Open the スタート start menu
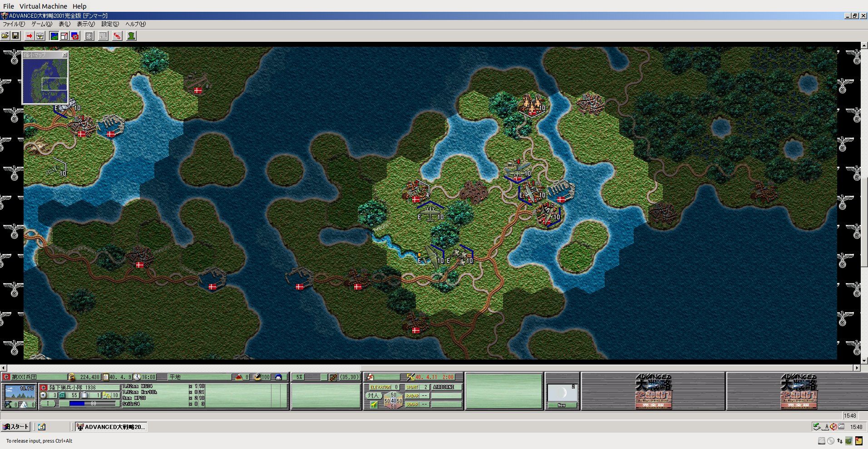The width and height of the screenshot is (868, 449). click(x=16, y=427)
